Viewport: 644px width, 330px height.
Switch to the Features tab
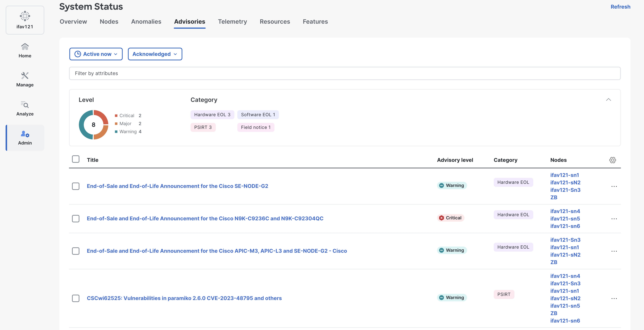pos(315,21)
